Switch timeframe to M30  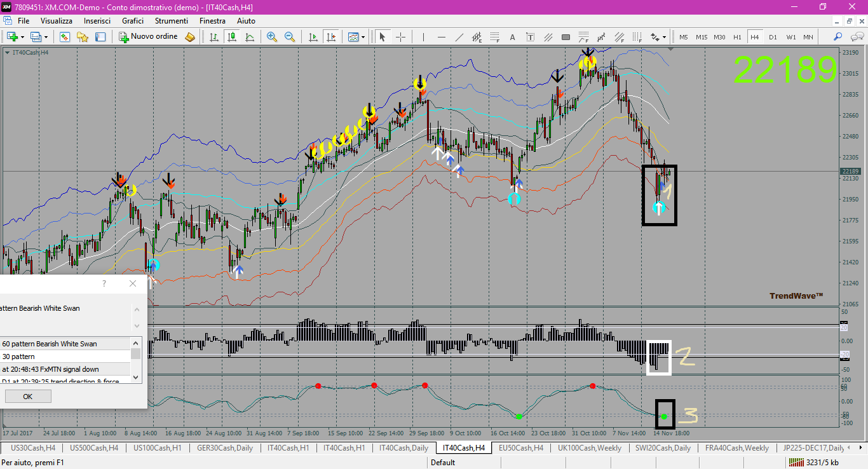[x=719, y=37]
